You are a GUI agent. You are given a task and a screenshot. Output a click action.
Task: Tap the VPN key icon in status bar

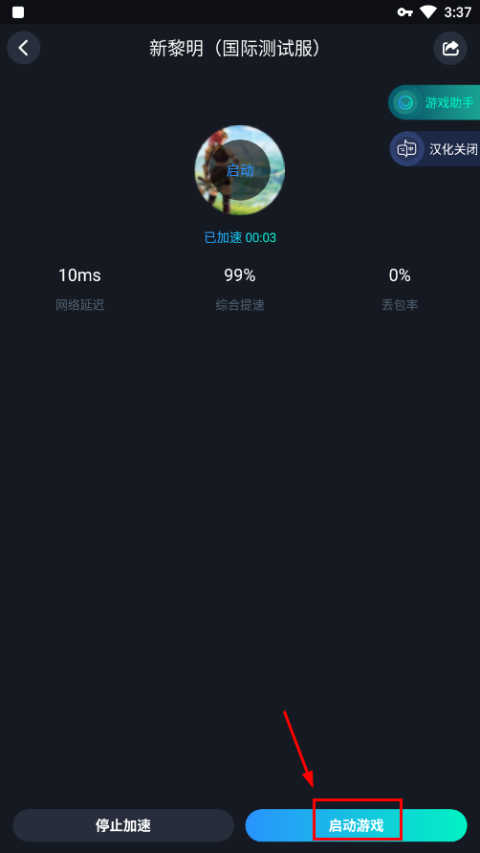405,12
